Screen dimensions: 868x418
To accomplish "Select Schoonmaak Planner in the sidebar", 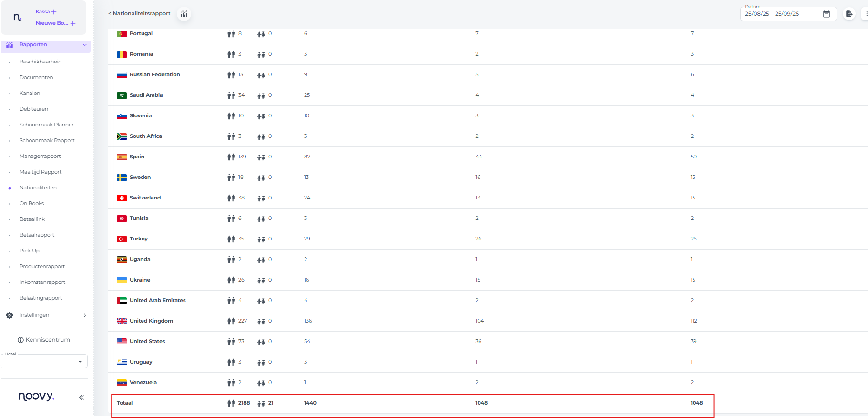I will pos(46,125).
